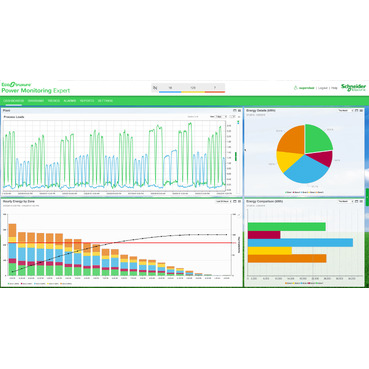Open the Plant gadget menu icon

tap(239, 110)
